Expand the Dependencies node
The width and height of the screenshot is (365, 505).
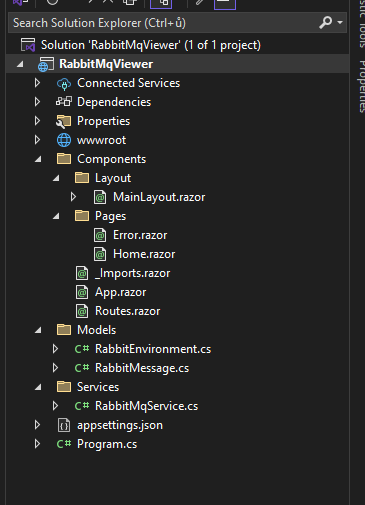(37, 102)
